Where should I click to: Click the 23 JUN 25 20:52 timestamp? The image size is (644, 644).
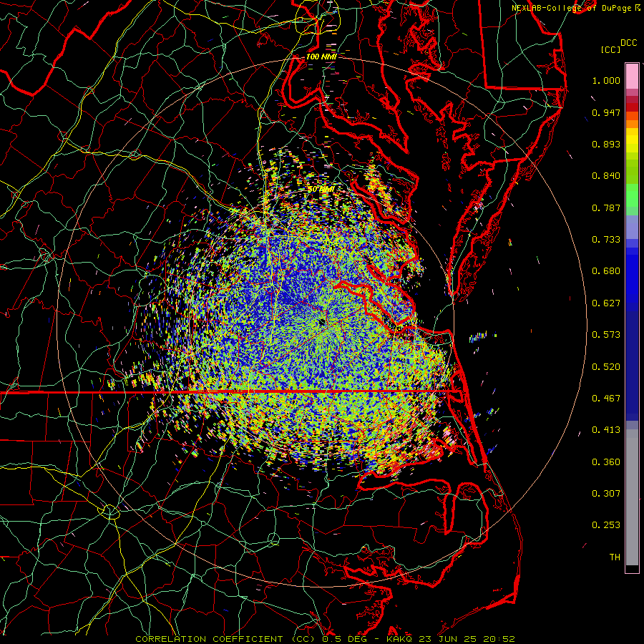467,639
